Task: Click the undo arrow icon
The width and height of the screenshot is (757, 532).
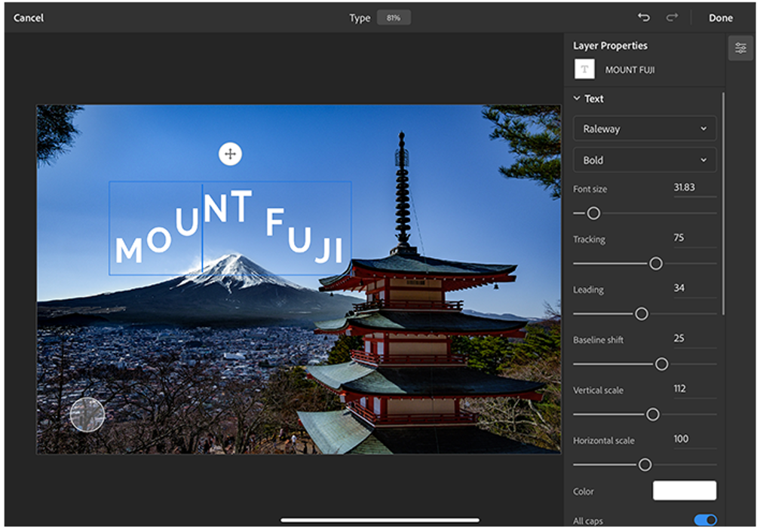Action: pyautogui.click(x=643, y=17)
